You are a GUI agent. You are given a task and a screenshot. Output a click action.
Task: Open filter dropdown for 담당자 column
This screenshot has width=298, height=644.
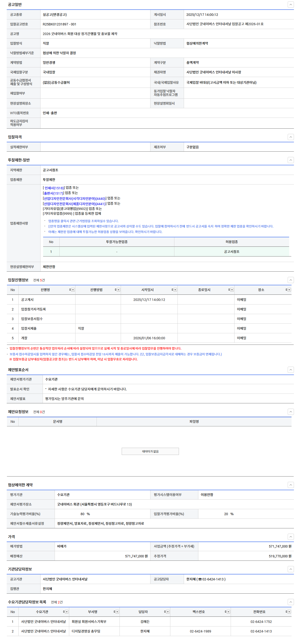point(168,612)
